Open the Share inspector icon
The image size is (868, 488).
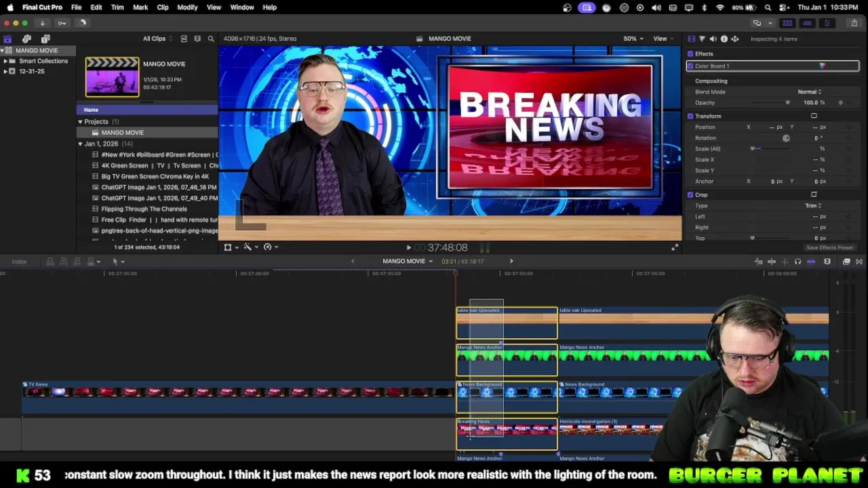click(735, 39)
